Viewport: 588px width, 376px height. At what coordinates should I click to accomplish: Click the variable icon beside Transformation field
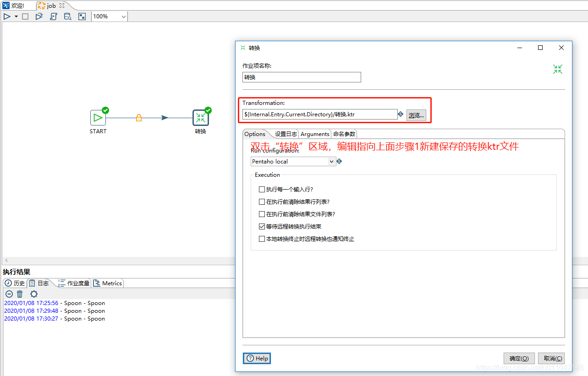pyautogui.click(x=401, y=114)
